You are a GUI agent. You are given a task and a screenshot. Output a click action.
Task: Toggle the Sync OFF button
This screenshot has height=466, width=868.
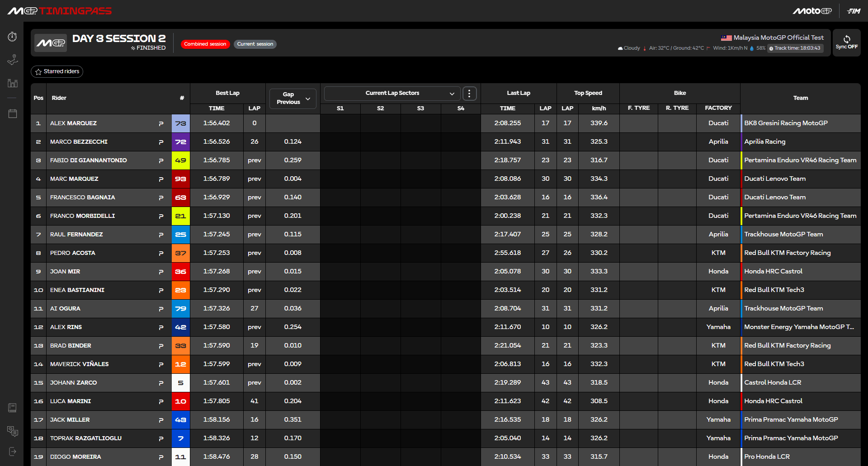[x=846, y=42]
